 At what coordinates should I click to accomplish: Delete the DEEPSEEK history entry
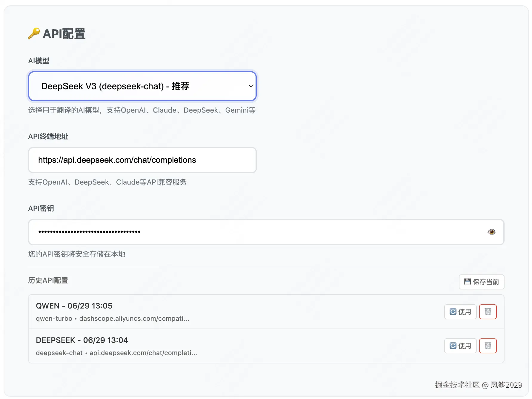[488, 346]
